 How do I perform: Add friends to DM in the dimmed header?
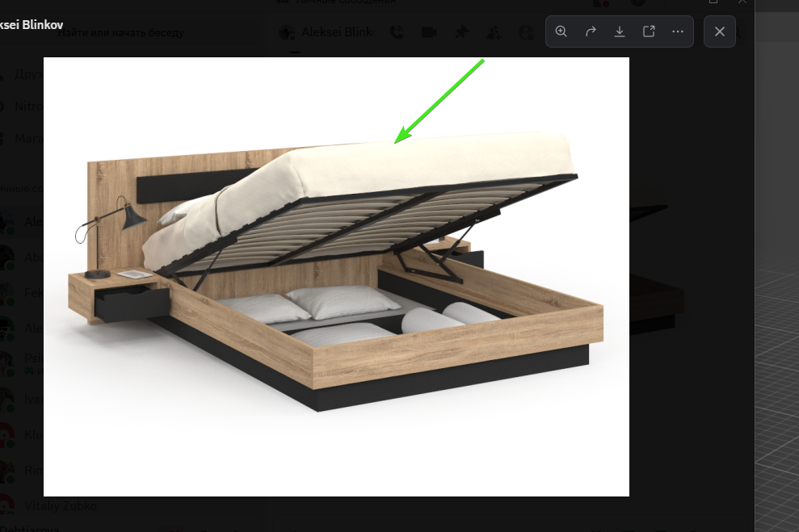pyautogui.click(x=494, y=32)
